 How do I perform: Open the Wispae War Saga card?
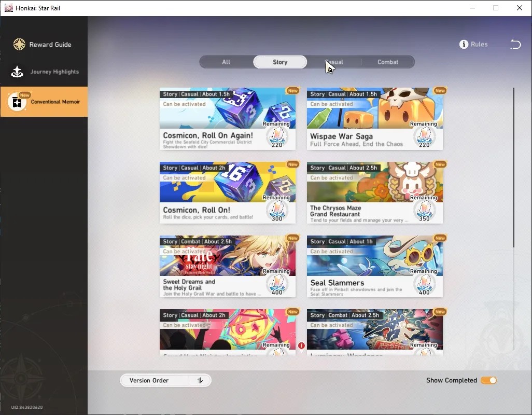point(374,119)
